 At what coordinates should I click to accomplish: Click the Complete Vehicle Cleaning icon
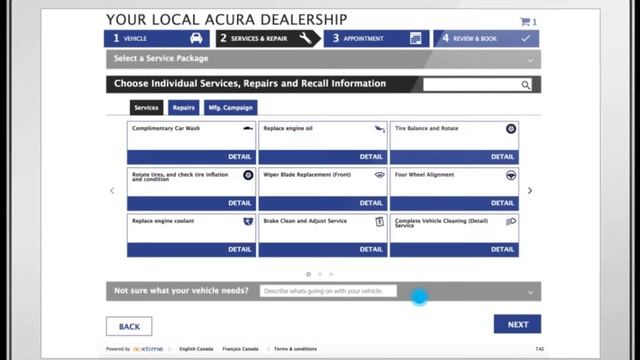click(x=511, y=221)
